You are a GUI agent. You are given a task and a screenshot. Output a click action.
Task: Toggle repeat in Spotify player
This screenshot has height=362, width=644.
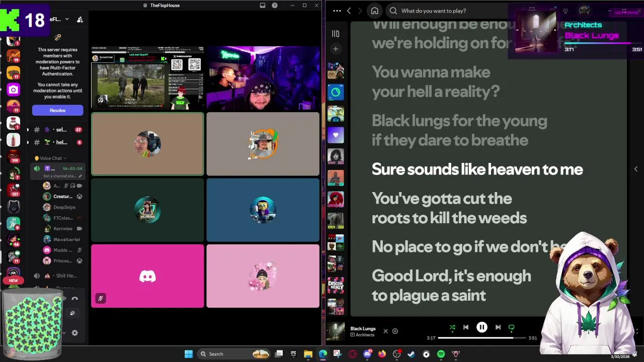click(511, 327)
